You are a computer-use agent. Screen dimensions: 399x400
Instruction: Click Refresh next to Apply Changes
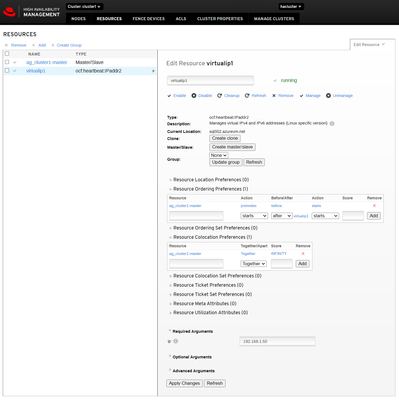pos(215,383)
